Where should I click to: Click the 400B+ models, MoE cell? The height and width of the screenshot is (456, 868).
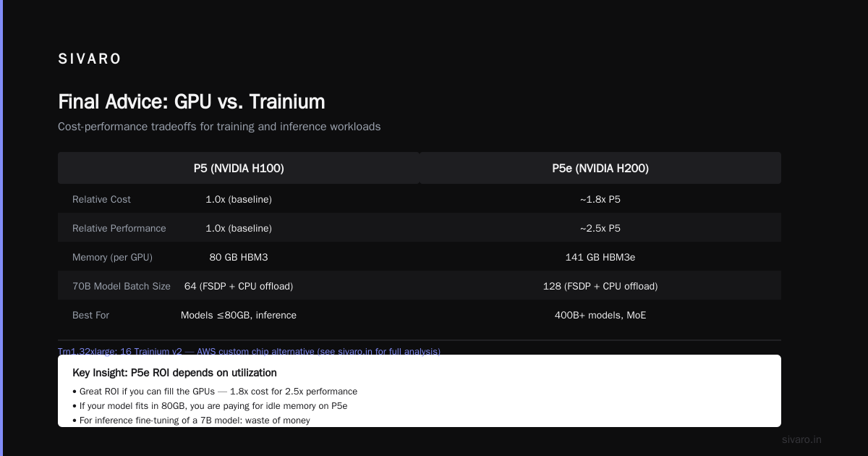click(x=600, y=315)
